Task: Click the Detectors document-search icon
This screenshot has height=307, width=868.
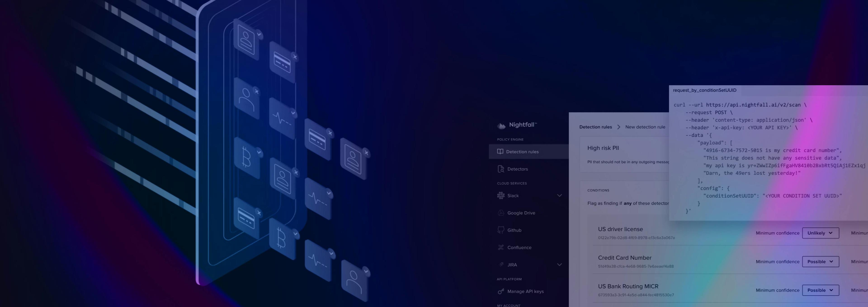Action: point(501,169)
